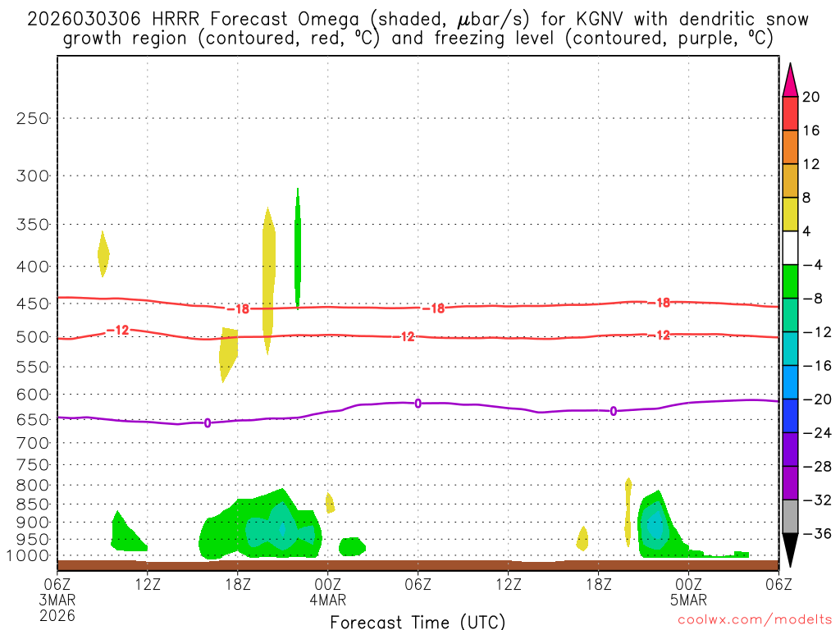Viewport: 840px width, 630px height.
Task: Click the colorbar value 20 label
Action: click(x=811, y=97)
